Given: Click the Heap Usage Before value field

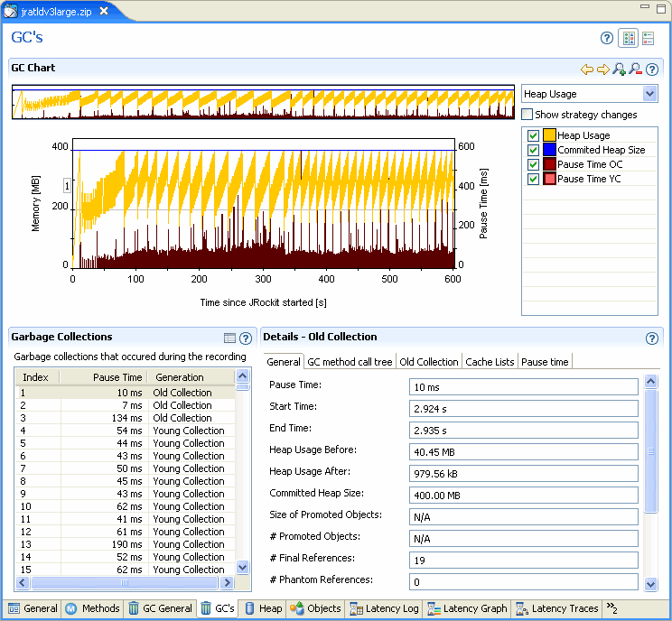Looking at the screenshot, I should 523,451.
